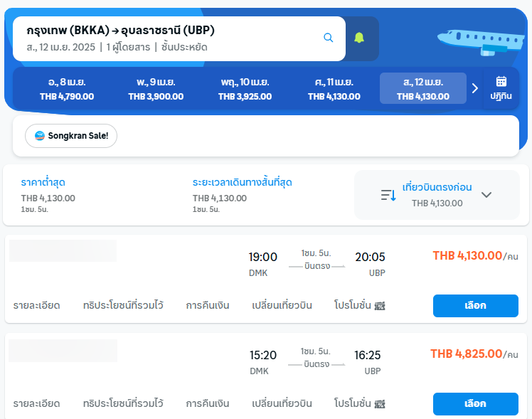Image resolution: width=532 pixels, height=419 pixels.
Task: Select ศ., 11 เม.ย. date tab
Action: pyautogui.click(x=334, y=89)
